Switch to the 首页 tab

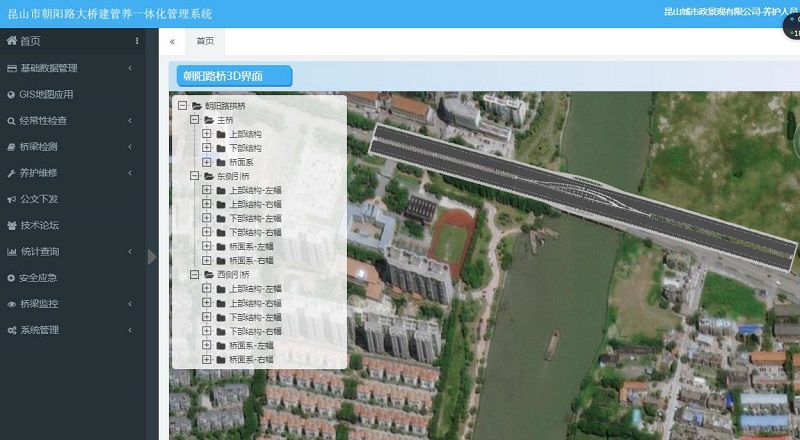(x=205, y=41)
